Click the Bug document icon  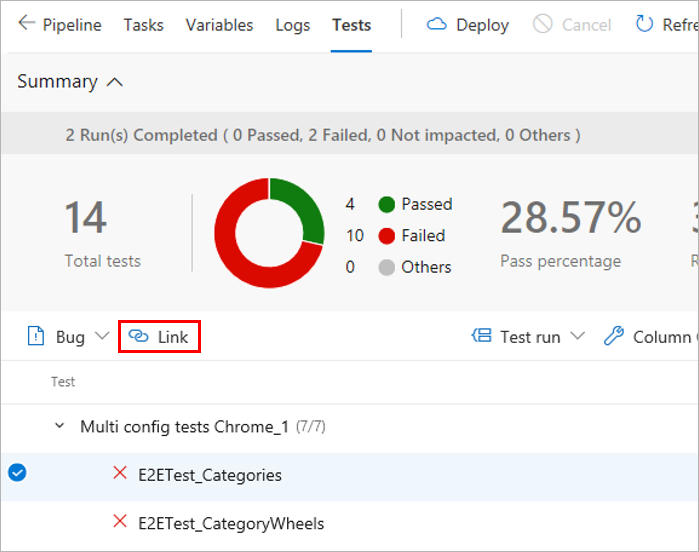pyautogui.click(x=36, y=336)
